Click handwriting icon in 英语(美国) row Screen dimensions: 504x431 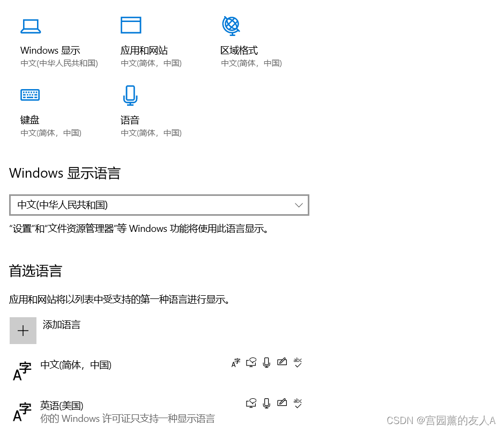coord(282,403)
